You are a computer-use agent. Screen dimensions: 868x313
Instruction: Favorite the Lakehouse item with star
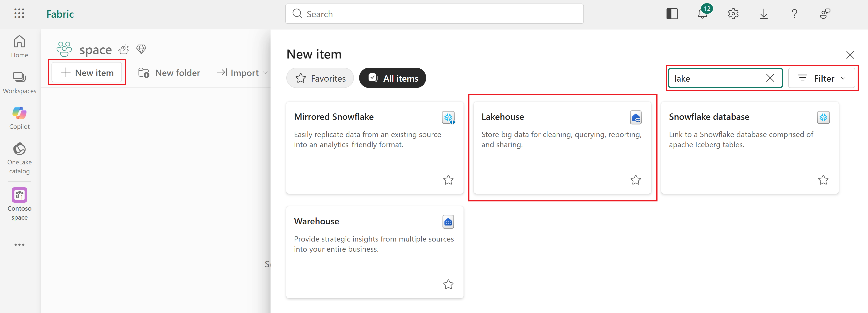click(x=636, y=180)
